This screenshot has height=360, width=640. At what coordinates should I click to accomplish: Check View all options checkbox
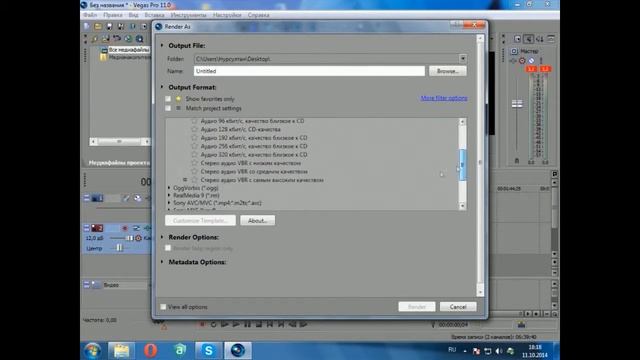pyautogui.click(x=163, y=307)
